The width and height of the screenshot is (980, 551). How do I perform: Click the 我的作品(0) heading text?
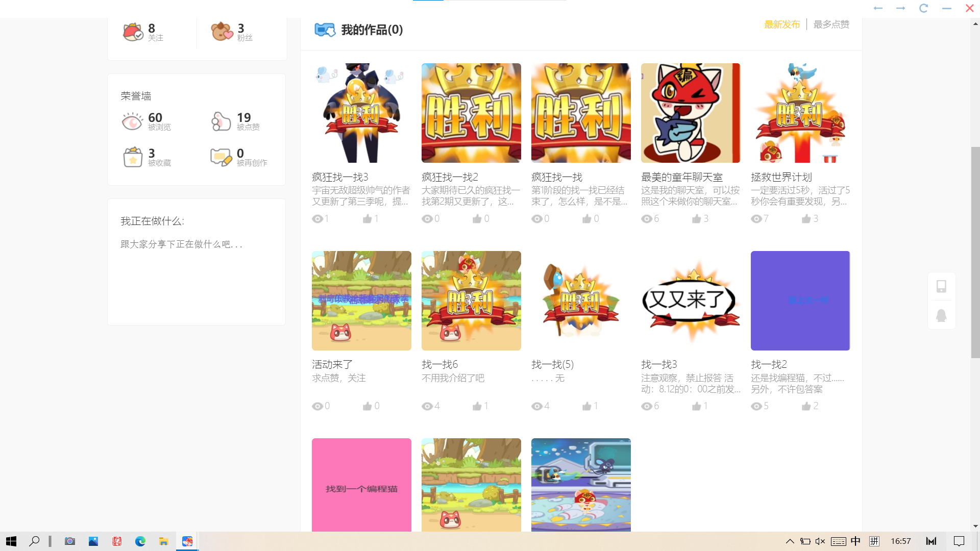point(372,30)
